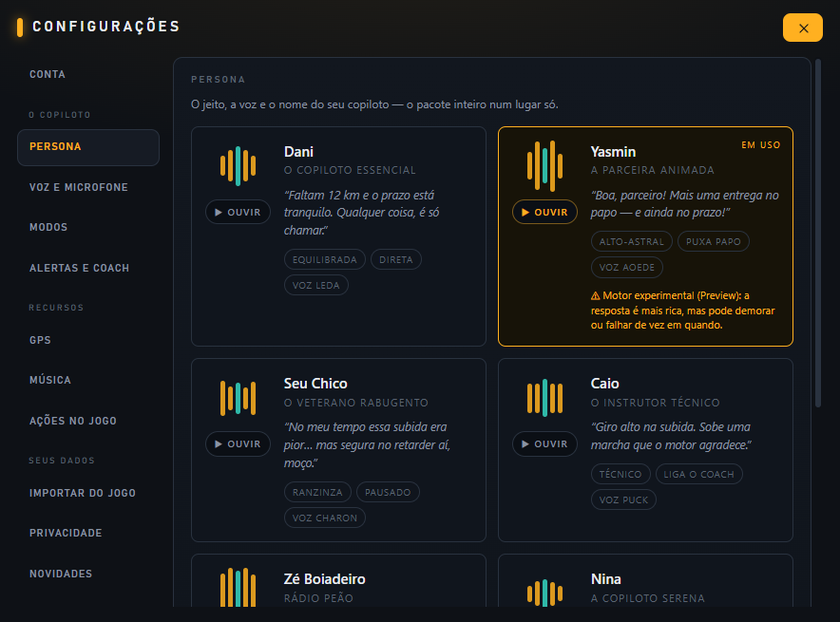Select the Dani persona name
Viewport: 840px width, 622px height.
pos(298,152)
